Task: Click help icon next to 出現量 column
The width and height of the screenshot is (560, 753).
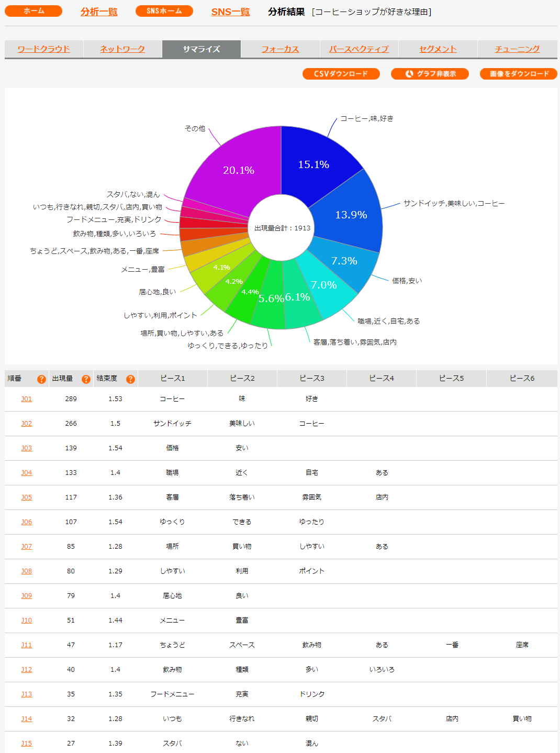Action: [x=86, y=379]
